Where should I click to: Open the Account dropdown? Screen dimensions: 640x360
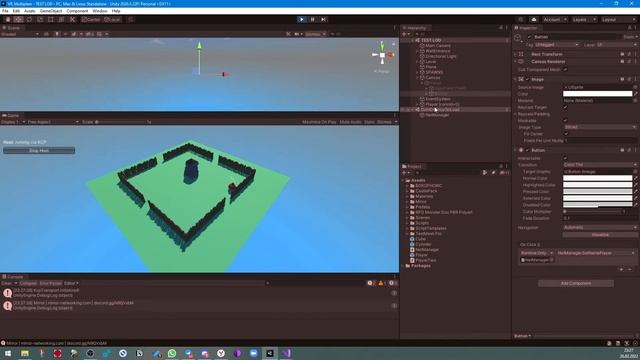[x=554, y=20]
